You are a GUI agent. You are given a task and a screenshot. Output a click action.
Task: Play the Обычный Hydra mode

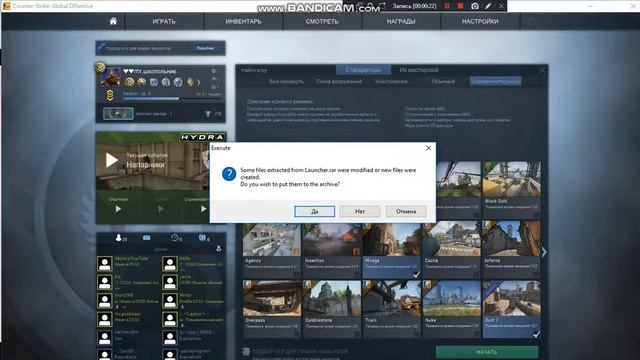118,209
